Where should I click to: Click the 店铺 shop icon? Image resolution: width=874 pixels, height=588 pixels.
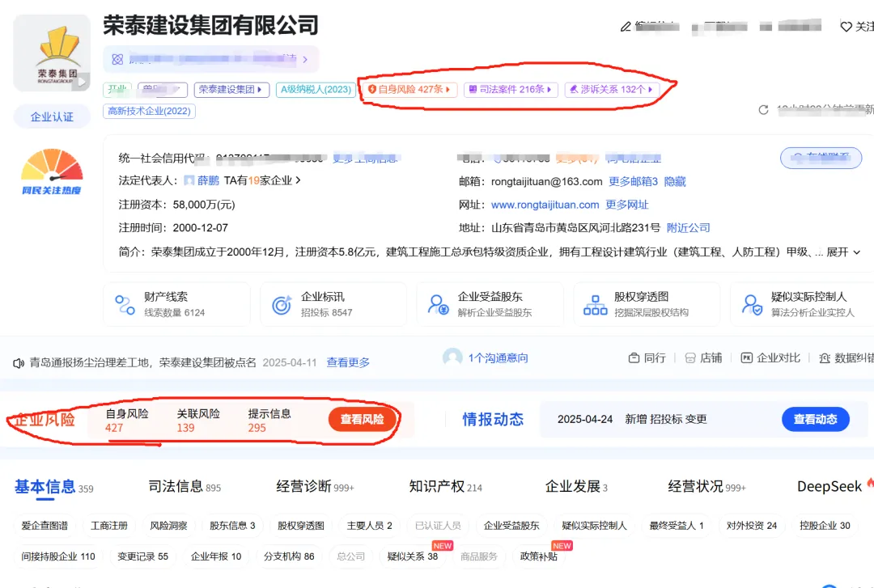(x=690, y=357)
